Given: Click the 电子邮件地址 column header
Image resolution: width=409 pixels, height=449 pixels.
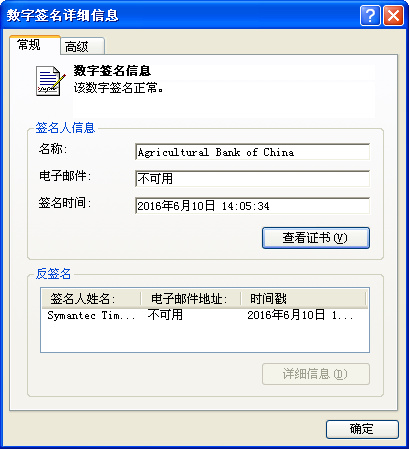Looking at the screenshot, I should pos(191,299).
